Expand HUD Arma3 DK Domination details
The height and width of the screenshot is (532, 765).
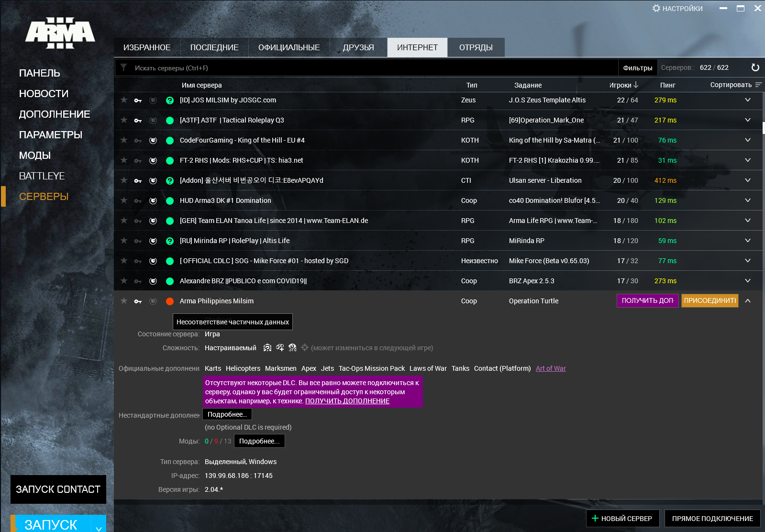point(748,200)
